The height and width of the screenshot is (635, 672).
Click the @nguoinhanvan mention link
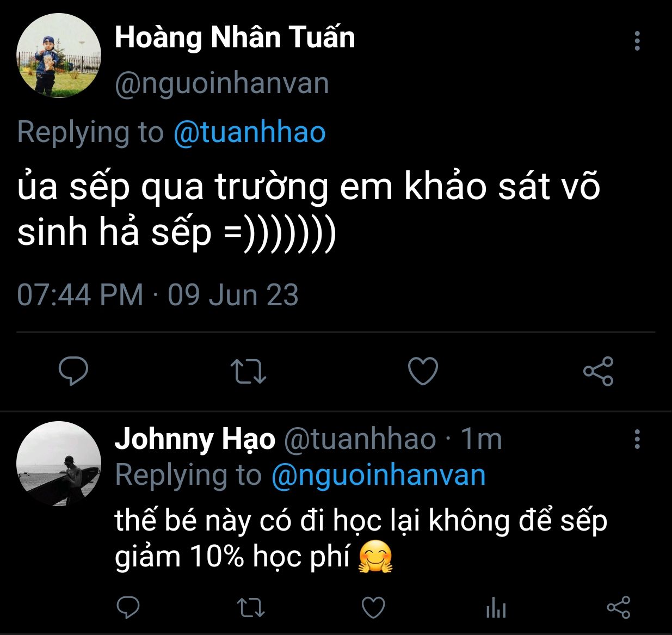pyautogui.click(x=378, y=475)
